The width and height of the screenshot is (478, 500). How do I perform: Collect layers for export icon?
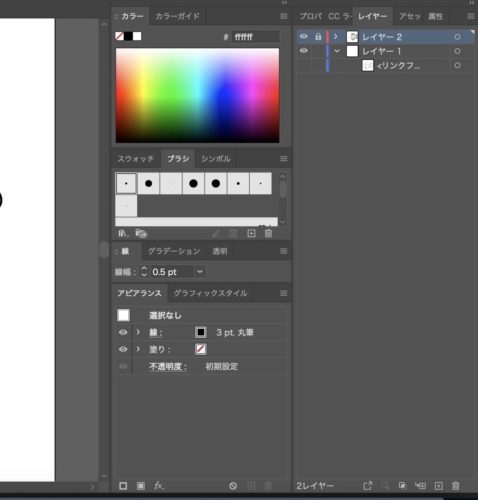tap(367, 486)
